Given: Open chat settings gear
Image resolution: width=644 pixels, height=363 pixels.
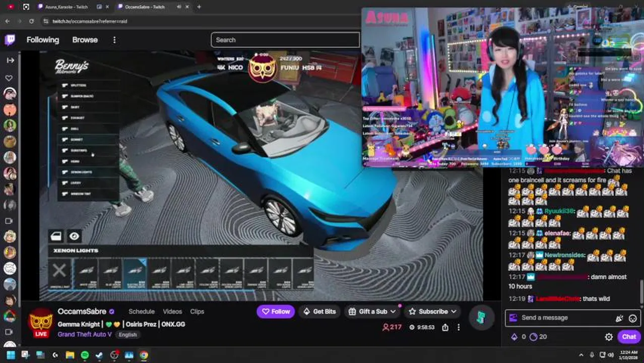Looking at the screenshot, I should point(609,337).
